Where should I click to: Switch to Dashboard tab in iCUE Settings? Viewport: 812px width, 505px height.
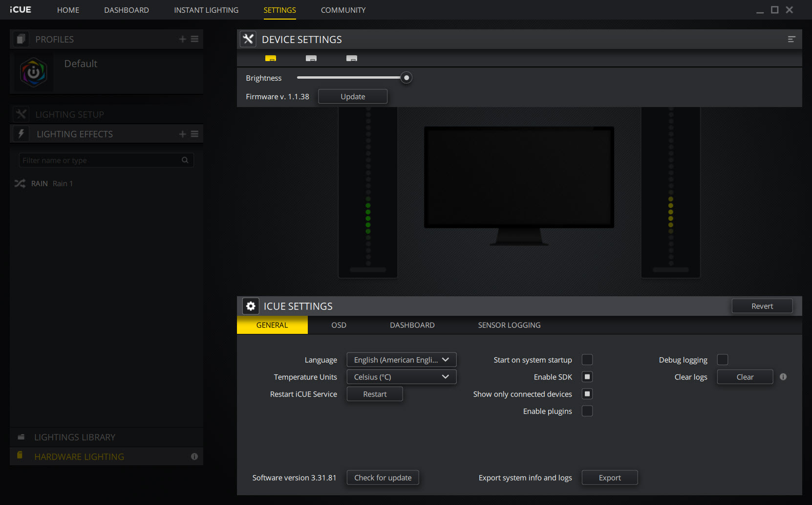point(412,325)
